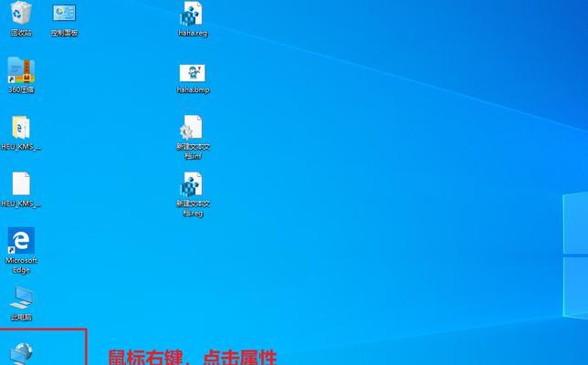Click the 'Microsoft Edge' text label
588x365 pixels.
point(21,265)
